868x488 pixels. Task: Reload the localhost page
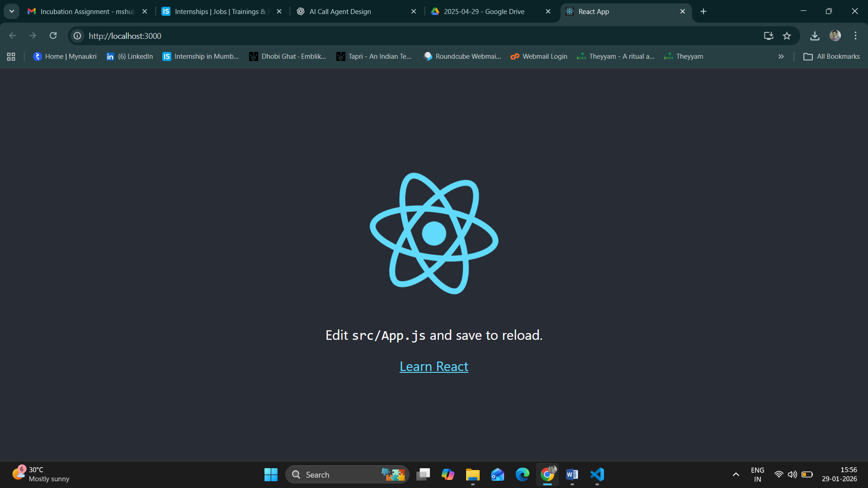[x=53, y=36]
